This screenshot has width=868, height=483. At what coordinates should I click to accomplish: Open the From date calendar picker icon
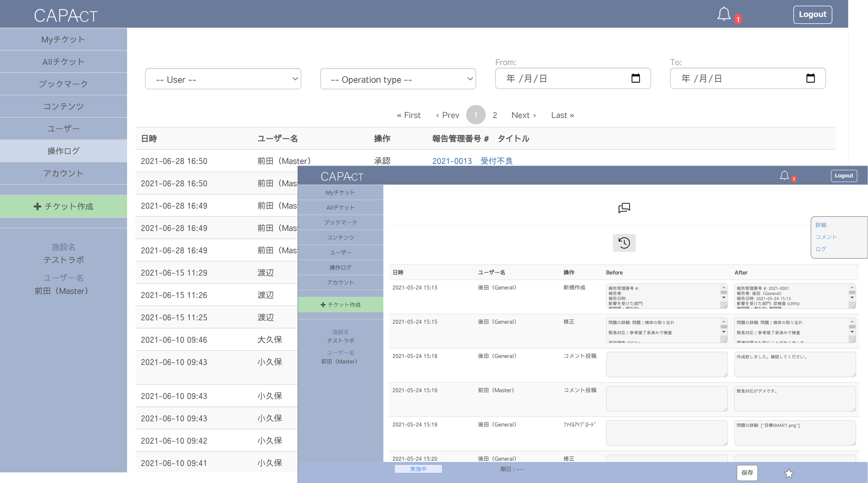pos(635,78)
